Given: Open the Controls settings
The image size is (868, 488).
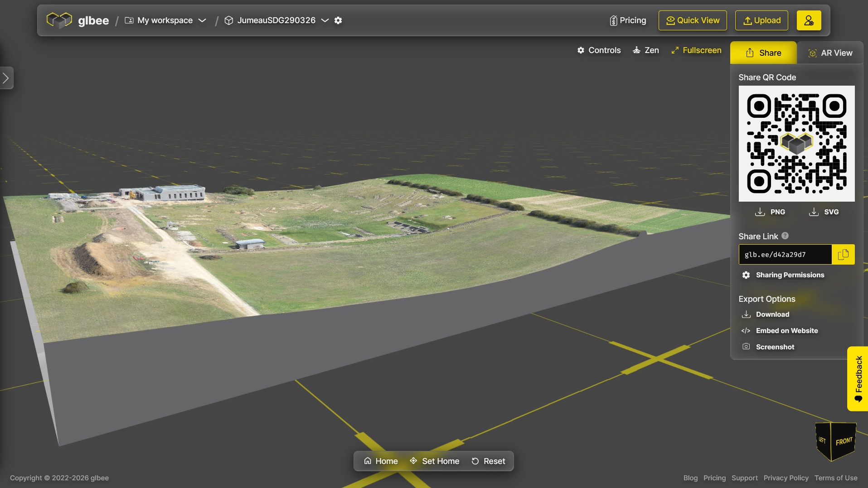Looking at the screenshot, I should pos(599,50).
